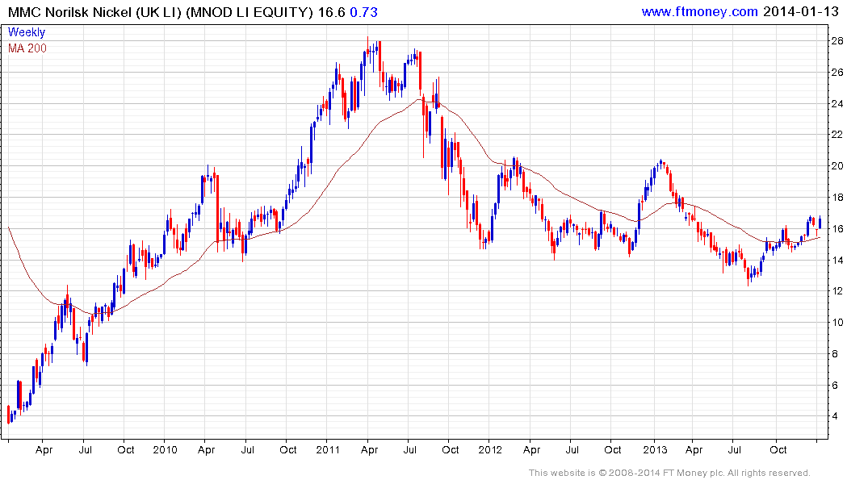
Task: Click the MA 200 legend label
Action: (27, 48)
